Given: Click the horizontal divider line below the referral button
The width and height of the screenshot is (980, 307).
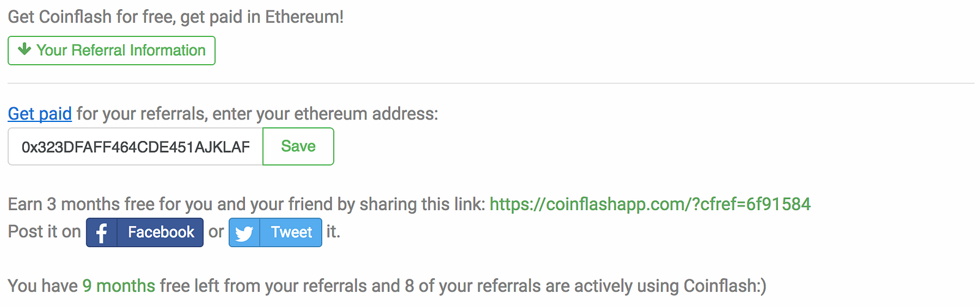Looking at the screenshot, I should pyautogui.click(x=490, y=83).
